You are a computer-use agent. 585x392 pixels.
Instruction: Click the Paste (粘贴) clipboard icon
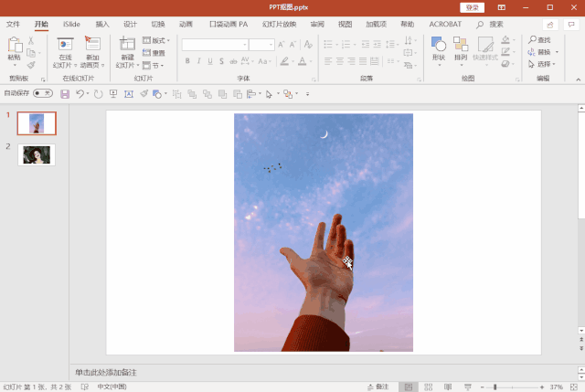point(15,45)
